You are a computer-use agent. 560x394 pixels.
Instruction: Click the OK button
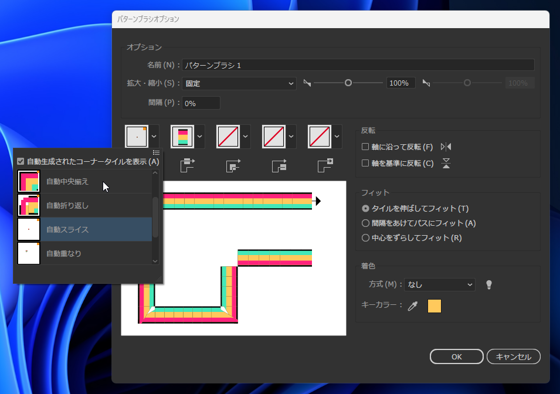tap(456, 356)
